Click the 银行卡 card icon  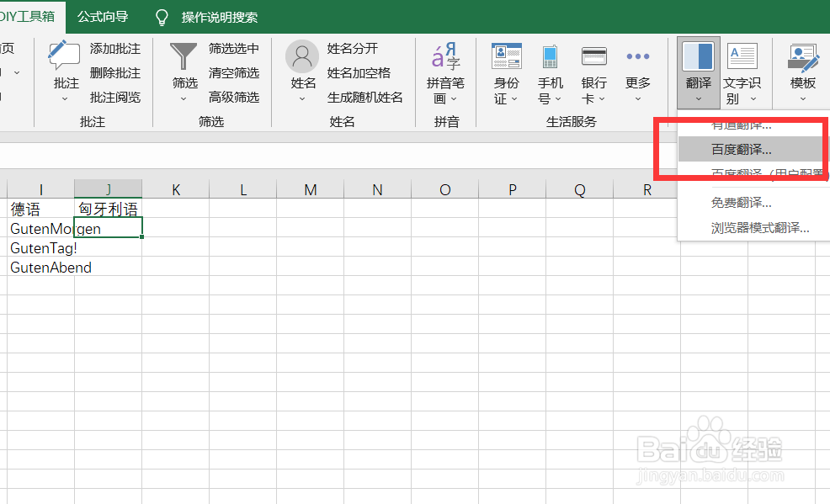(x=594, y=56)
